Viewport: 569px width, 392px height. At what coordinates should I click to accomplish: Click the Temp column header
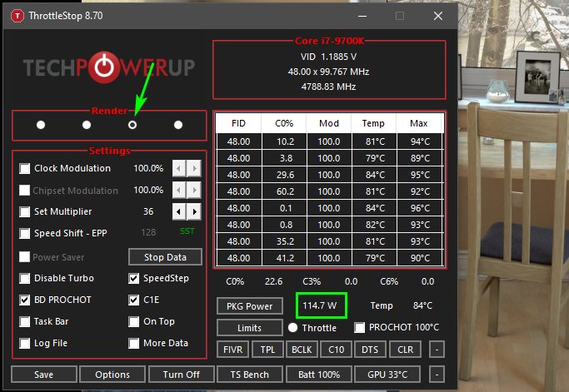pos(374,123)
